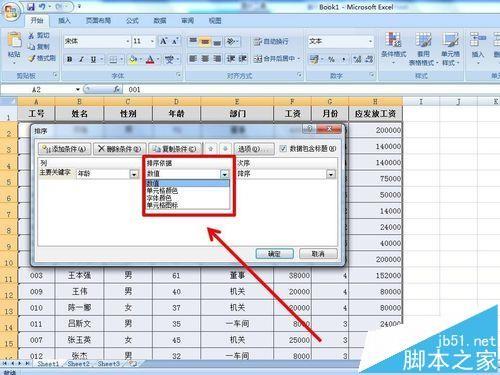Click the bottom align icon

[217, 41]
